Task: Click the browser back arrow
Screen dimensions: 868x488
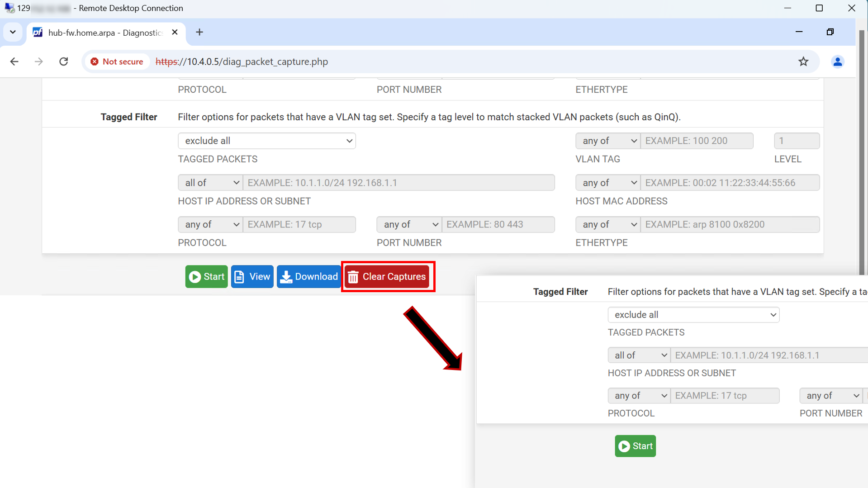Action: pyautogui.click(x=14, y=62)
